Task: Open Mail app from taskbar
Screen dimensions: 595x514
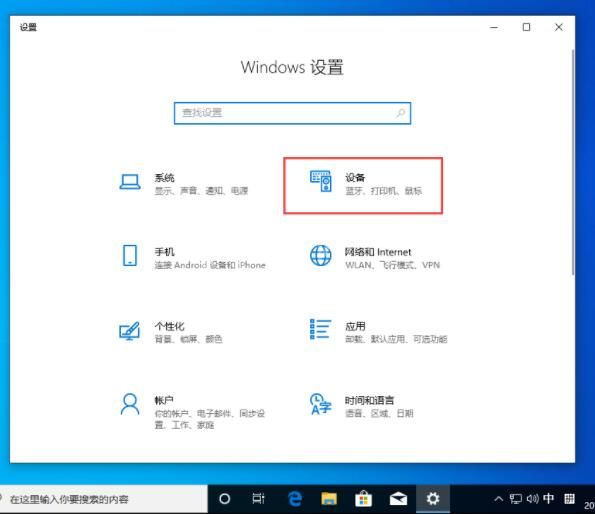Action: 398,498
